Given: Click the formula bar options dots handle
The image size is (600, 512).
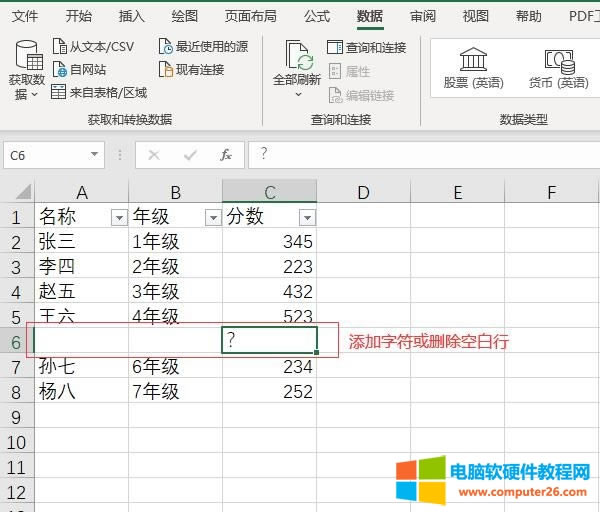Looking at the screenshot, I should pyautogui.click(x=120, y=155).
